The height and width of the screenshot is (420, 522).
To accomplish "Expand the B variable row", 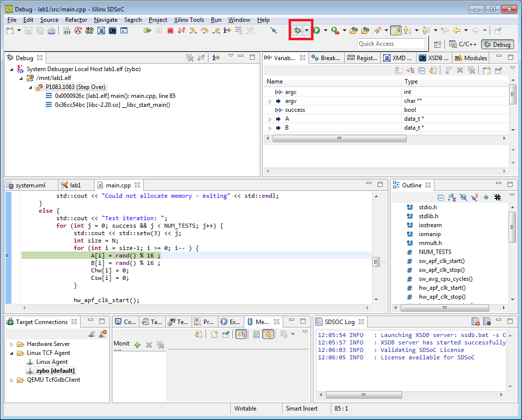I will click(x=270, y=128).
